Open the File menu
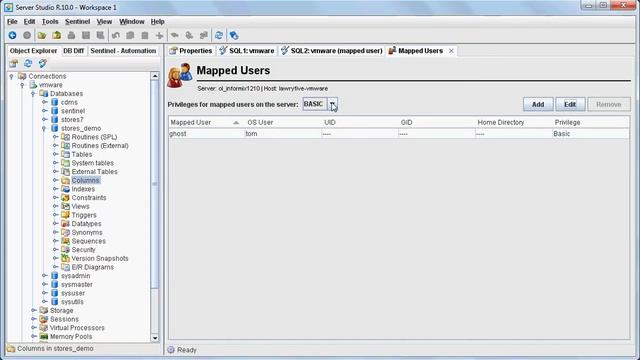The width and height of the screenshot is (640, 360). point(12,22)
